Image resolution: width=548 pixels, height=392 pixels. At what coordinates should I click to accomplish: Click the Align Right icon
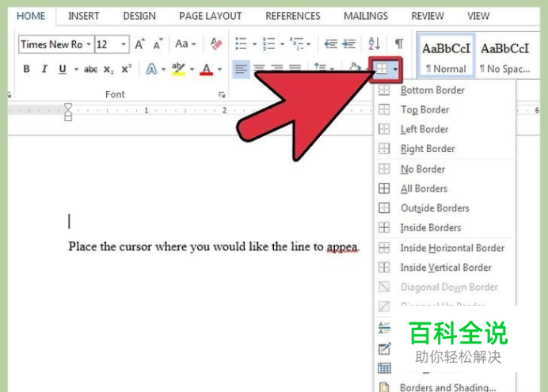(277, 68)
